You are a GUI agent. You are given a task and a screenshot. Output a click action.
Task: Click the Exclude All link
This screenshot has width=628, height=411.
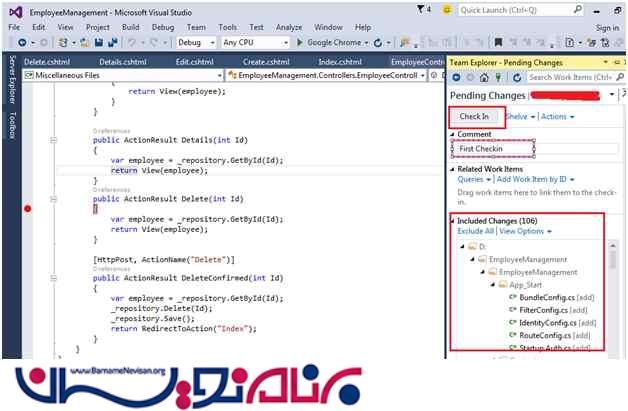point(476,231)
